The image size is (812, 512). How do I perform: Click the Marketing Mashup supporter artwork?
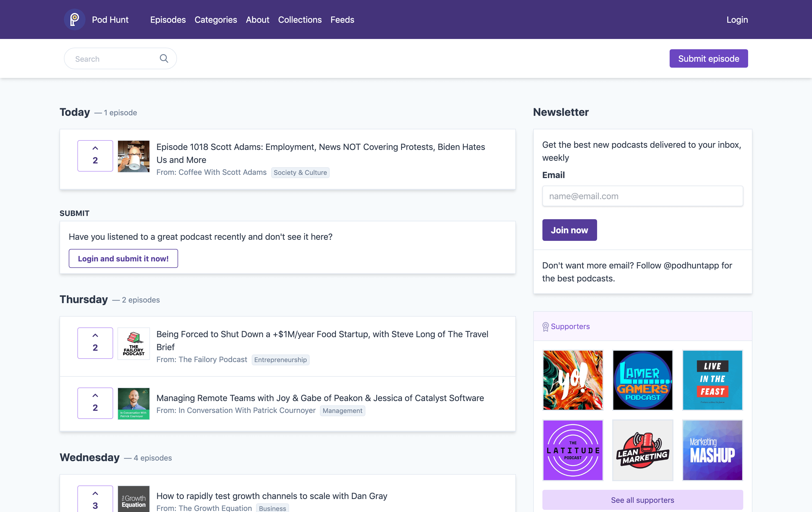[x=712, y=450]
